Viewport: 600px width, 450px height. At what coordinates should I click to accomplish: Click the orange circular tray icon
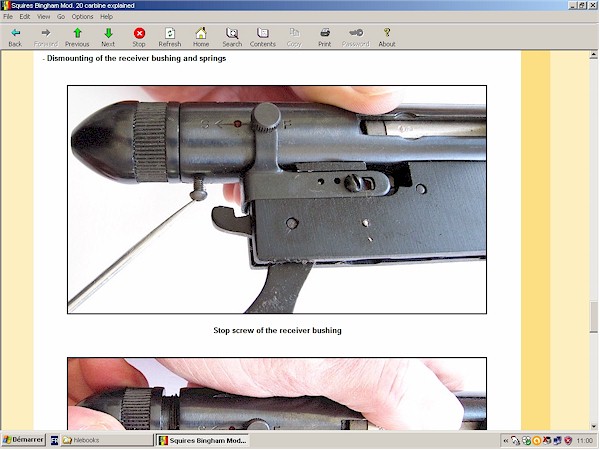tap(536, 441)
